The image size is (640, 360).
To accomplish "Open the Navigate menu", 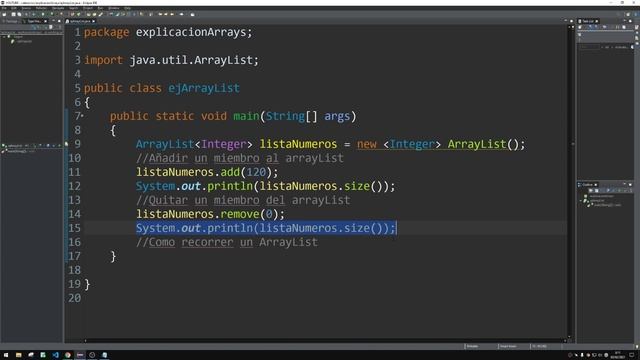I will 58,8.
